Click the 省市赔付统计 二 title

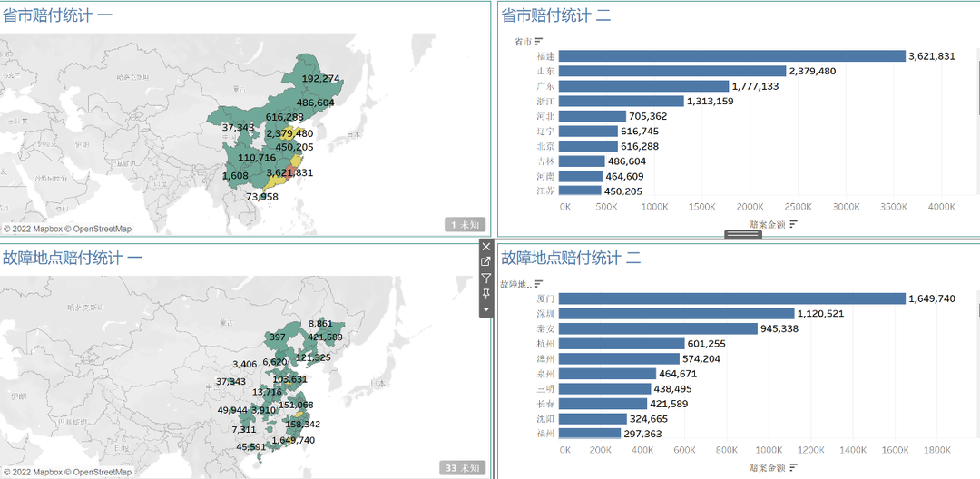click(x=569, y=15)
